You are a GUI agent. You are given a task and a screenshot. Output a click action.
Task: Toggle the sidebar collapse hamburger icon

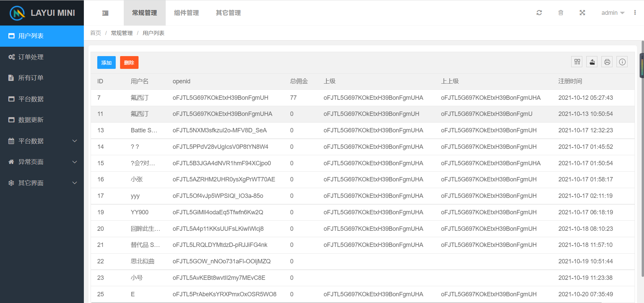pyautogui.click(x=105, y=13)
